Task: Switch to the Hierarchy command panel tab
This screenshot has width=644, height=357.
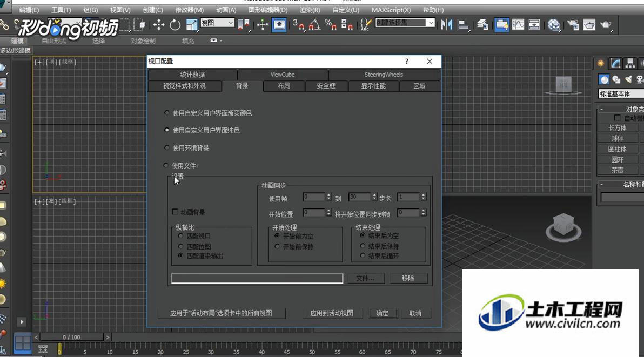Action: (629, 63)
